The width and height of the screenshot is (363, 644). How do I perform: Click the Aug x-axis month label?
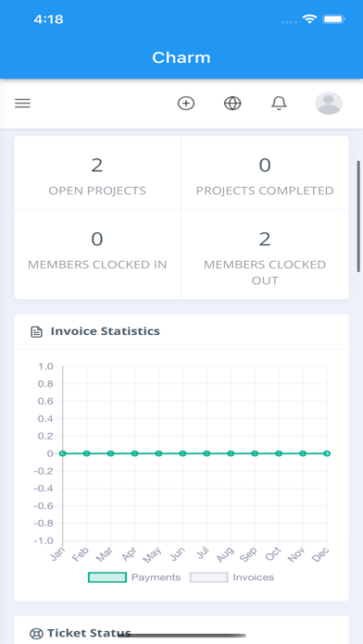(225, 554)
